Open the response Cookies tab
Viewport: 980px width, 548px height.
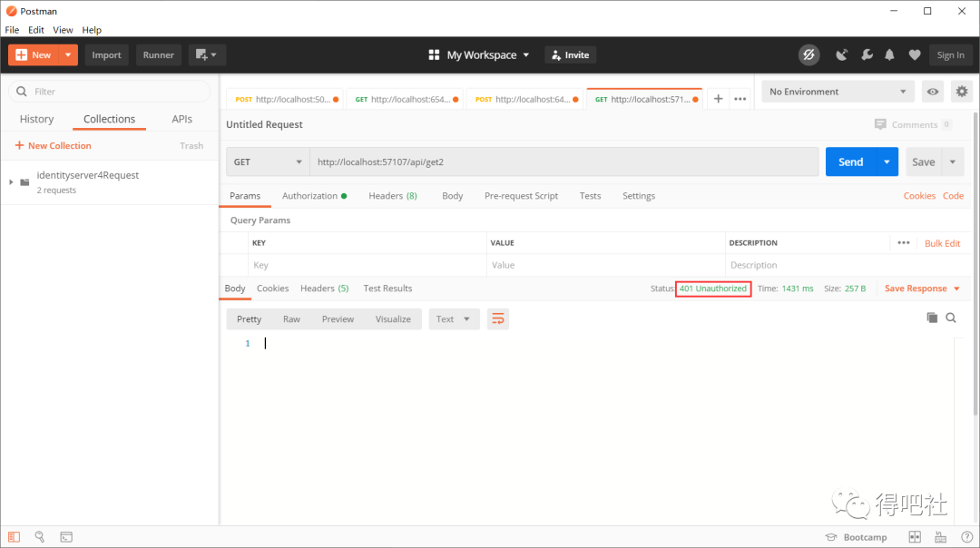click(272, 288)
